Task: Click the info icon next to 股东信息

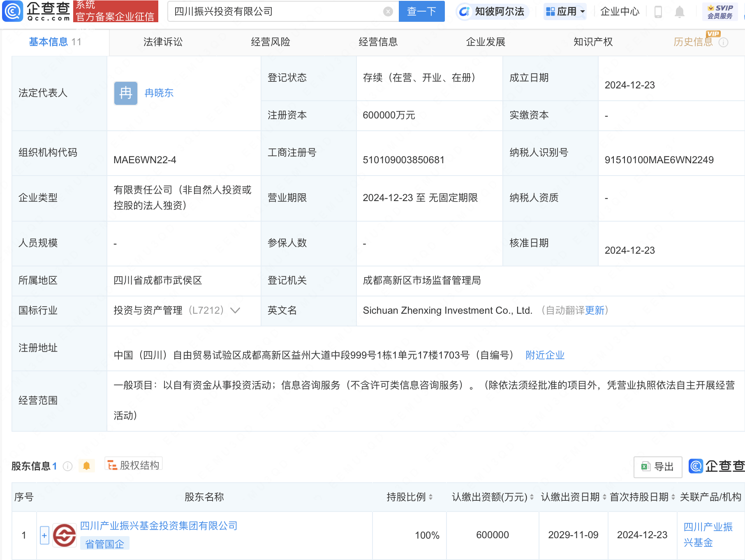Action: [x=68, y=466]
